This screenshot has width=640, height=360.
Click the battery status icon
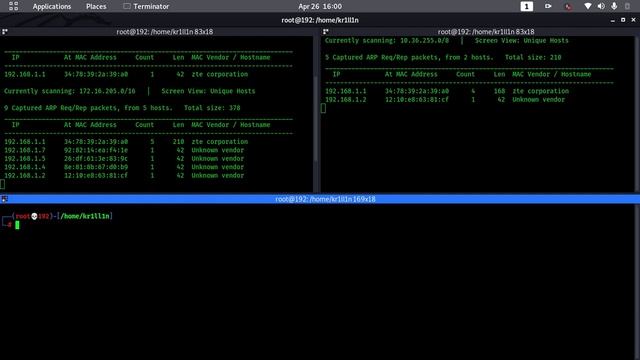click(x=627, y=6)
